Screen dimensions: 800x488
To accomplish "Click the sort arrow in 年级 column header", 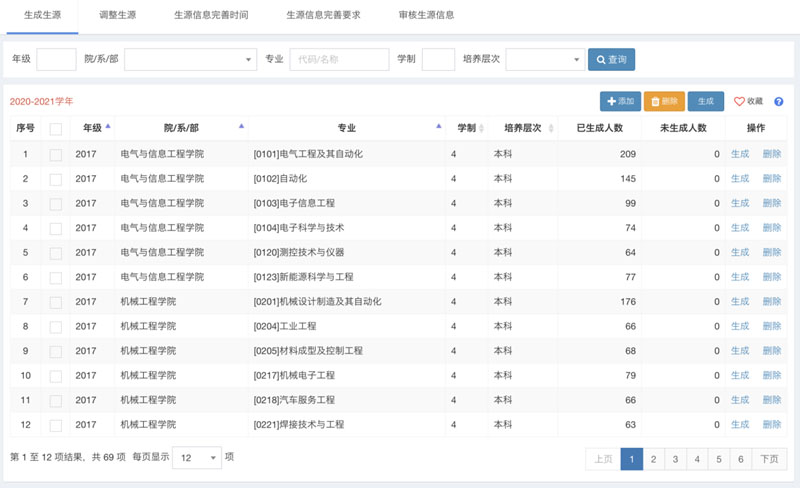I will tap(108, 127).
